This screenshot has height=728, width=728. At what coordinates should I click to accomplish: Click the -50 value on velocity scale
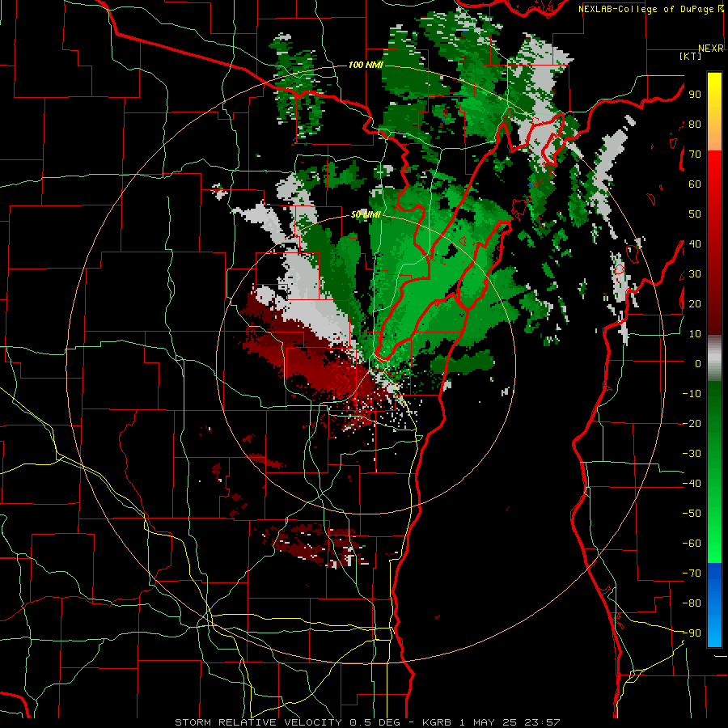pos(692,514)
